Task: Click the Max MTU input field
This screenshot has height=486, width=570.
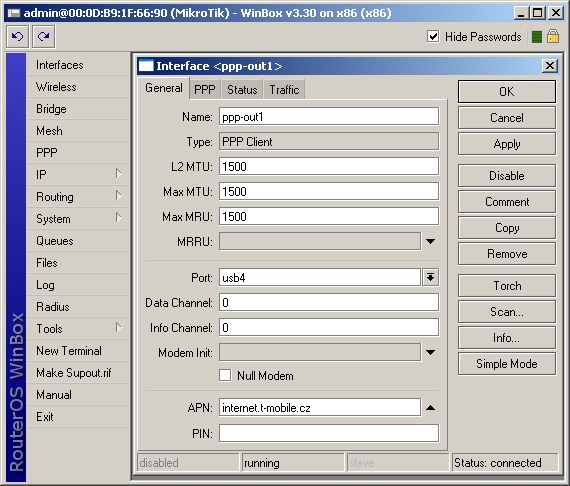Action: 329,191
